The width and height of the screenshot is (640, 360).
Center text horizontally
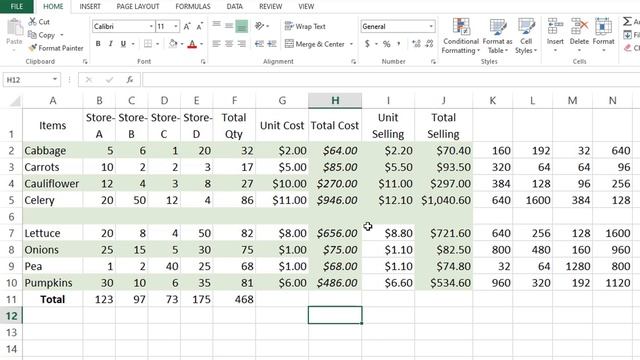(x=229, y=44)
